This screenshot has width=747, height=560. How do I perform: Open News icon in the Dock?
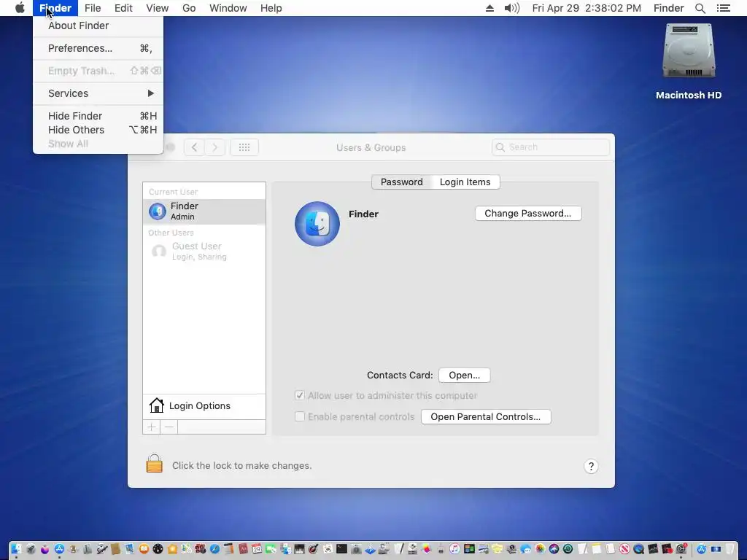(x=624, y=549)
